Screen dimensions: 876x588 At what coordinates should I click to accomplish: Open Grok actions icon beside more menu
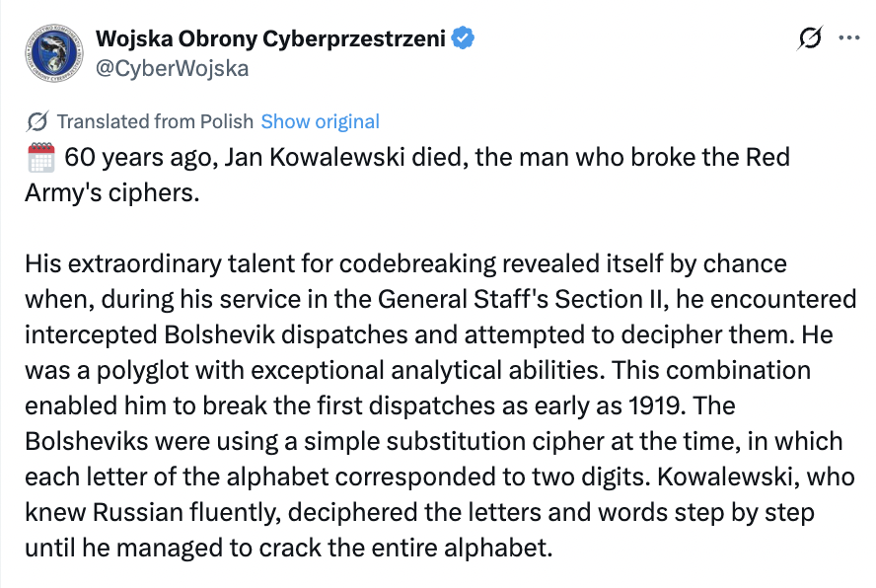[809, 38]
